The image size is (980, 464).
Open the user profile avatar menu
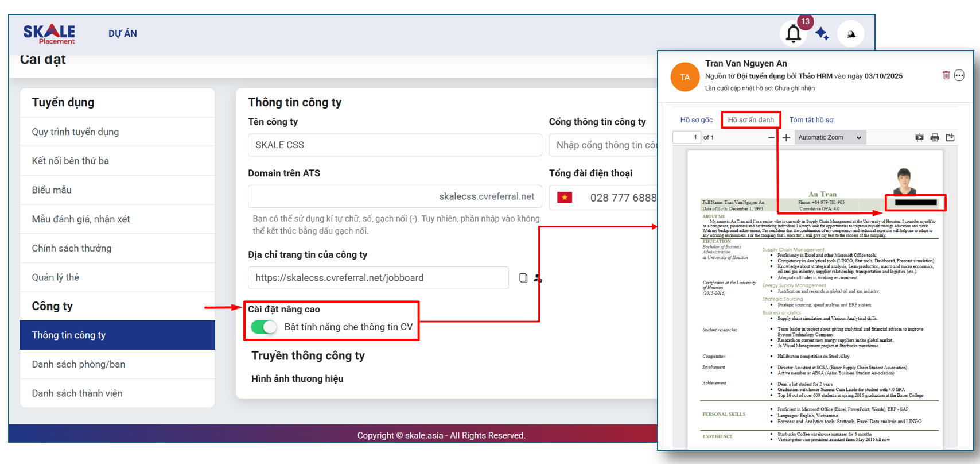pos(850,34)
